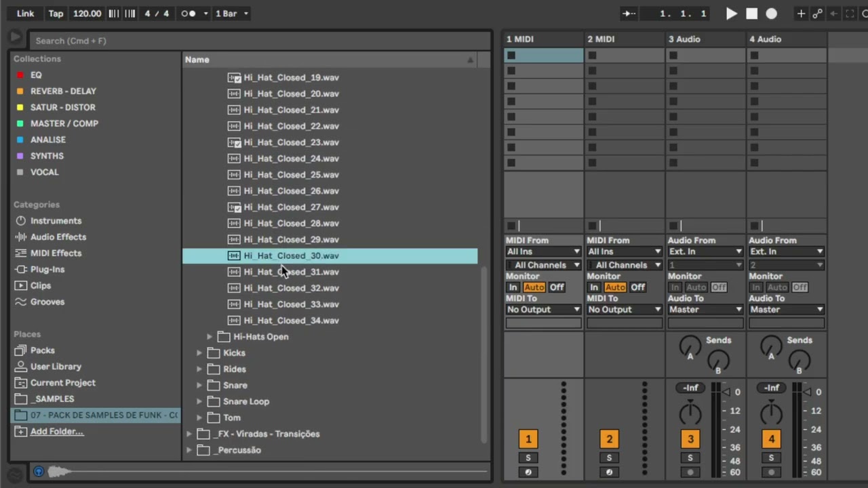Viewport: 868px width, 488px height.
Task: Open track 1 MIDI From All Ins dropdown
Action: click(543, 251)
